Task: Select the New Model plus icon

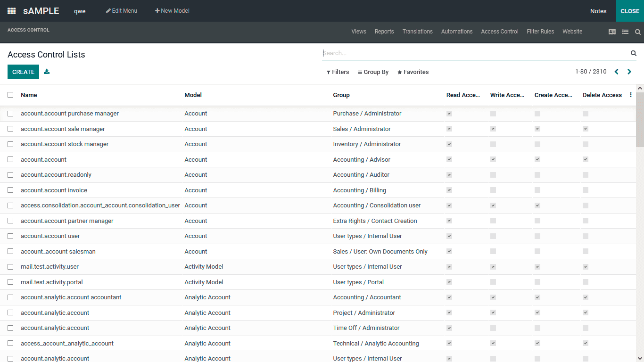Action: [x=172, y=10]
